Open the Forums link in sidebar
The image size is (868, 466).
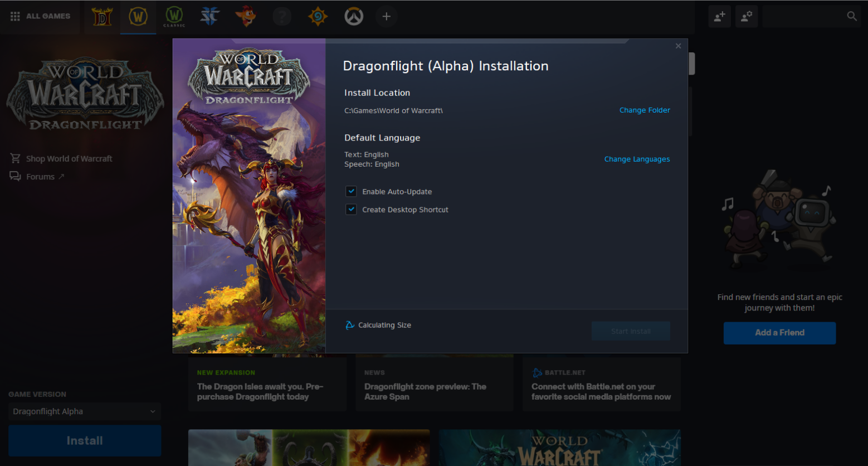pyautogui.click(x=41, y=177)
